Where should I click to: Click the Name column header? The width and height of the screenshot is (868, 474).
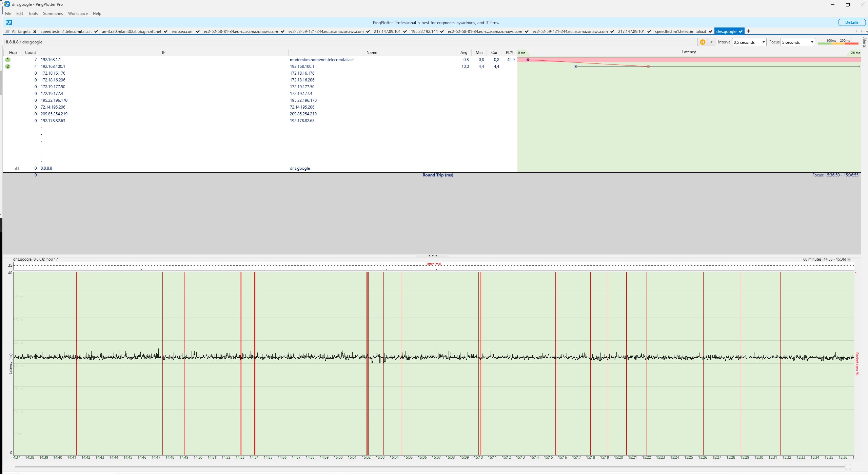point(372,53)
